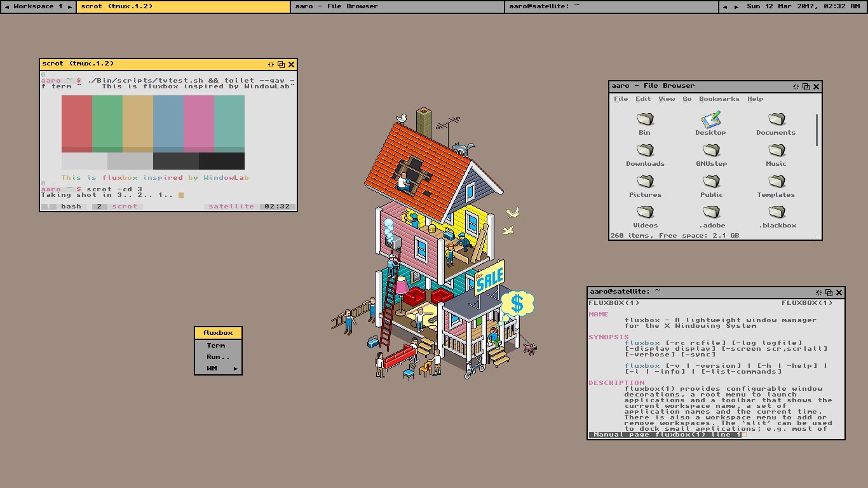This screenshot has height=488, width=868.
Task: Choose Term from the fluxbox menu
Action: point(218,346)
